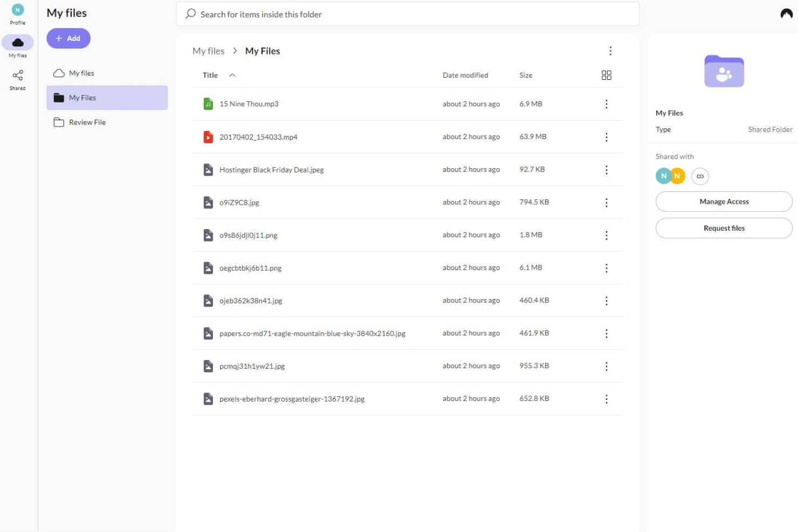The width and height of the screenshot is (798, 532).
Task: Open the Profile avatar icon
Action: coord(17,10)
